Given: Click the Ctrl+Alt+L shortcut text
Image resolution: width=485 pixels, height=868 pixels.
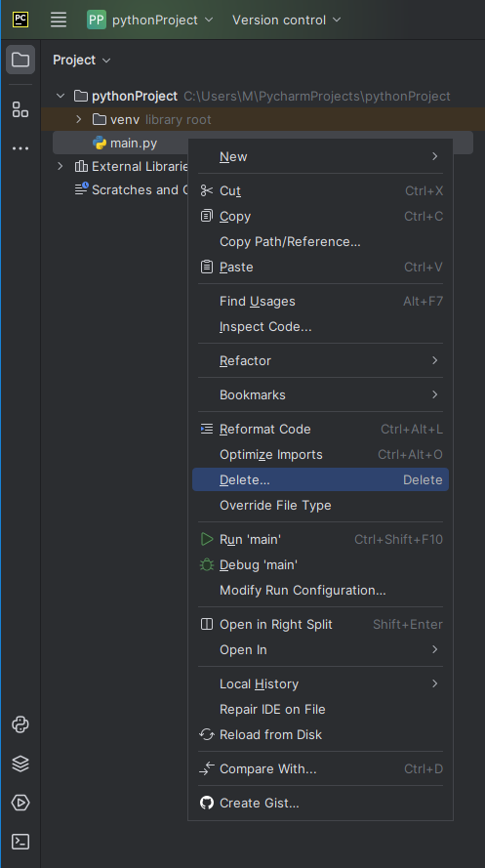Looking at the screenshot, I should coord(412,429).
